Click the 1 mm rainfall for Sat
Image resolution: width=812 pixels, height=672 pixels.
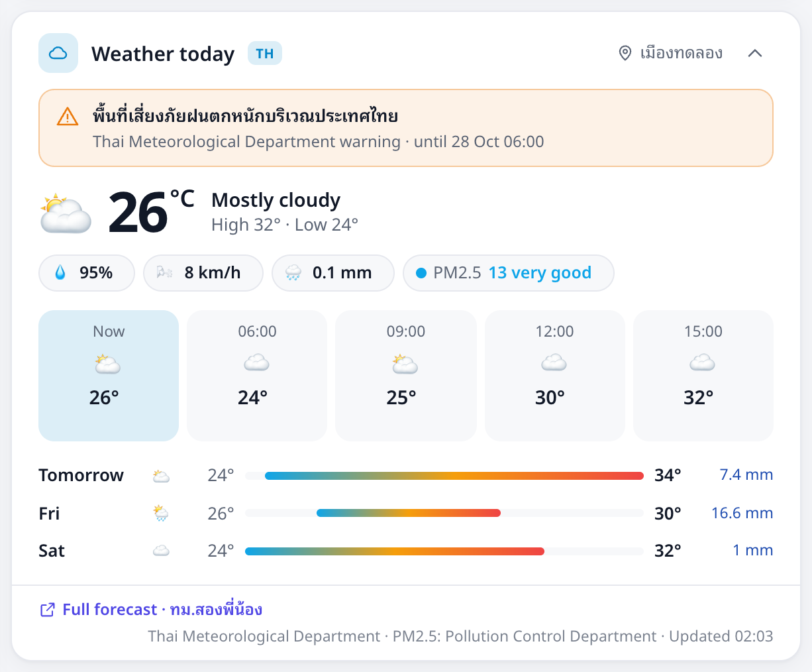(753, 550)
